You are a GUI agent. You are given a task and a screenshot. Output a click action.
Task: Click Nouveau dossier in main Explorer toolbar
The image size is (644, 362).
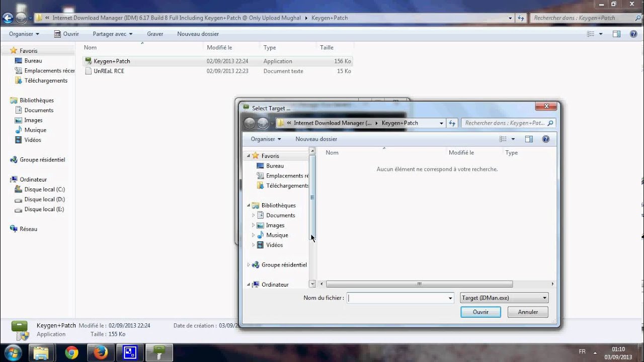pos(198,34)
